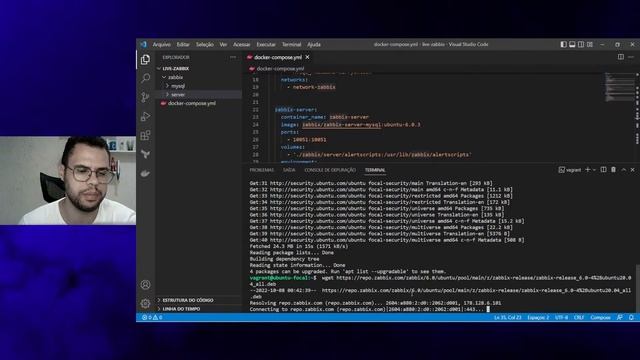640x360 pixels.
Task: Open the new terminal launch profile dropdown
Action: coord(594,170)
